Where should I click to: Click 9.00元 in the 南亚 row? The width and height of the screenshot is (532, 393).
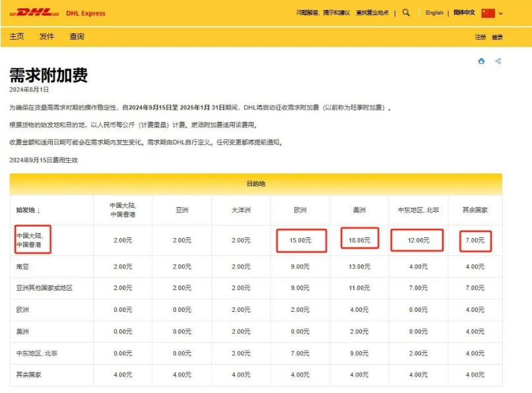(300, 267)
